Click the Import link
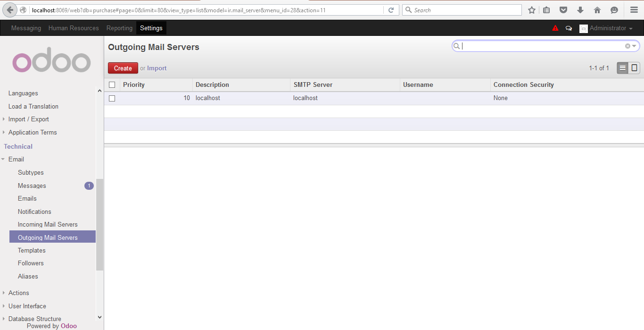Viewport: 644px width, 330px height. pyautogui.click(x=157, y=68)
